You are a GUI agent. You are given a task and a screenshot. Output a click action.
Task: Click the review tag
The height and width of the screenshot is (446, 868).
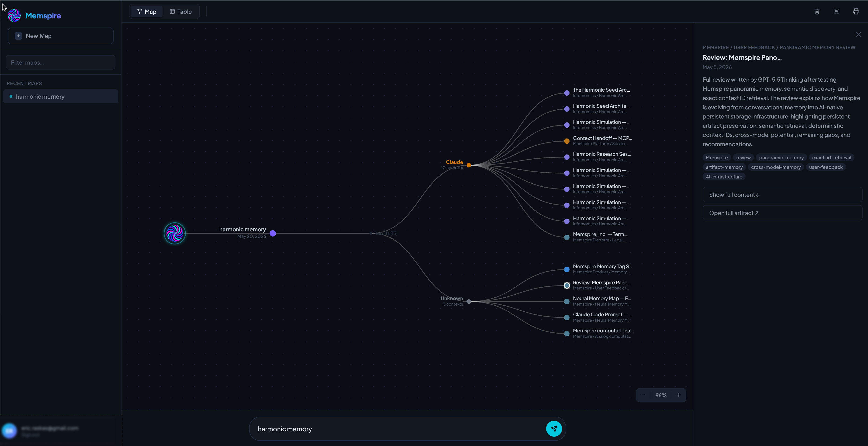743,157
